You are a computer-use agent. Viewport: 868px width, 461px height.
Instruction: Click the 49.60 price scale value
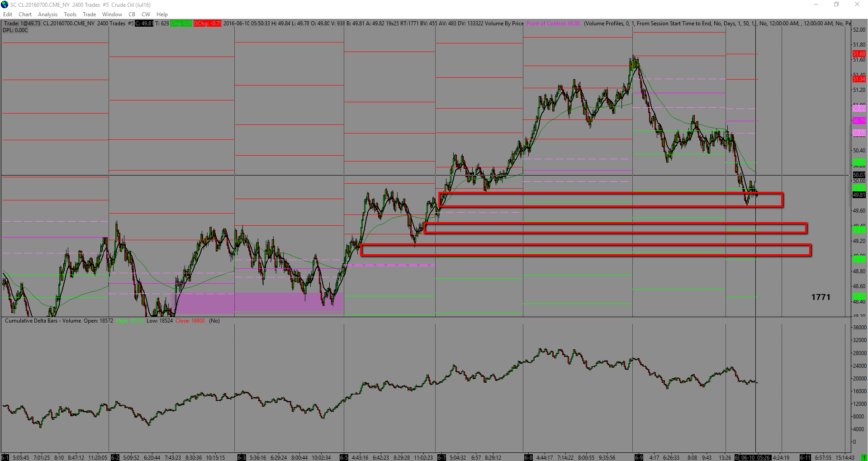pyautogui.click(x=859, y=211)
